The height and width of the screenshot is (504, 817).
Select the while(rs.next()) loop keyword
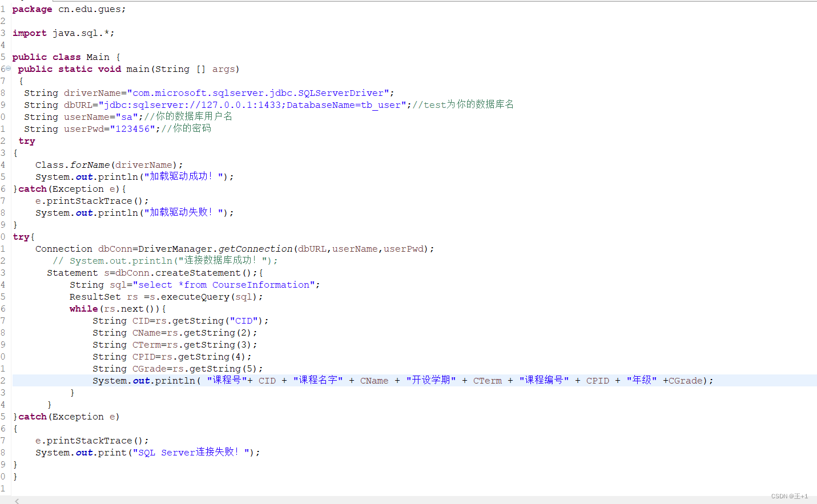pyautogui.click(x=83, y=308)
